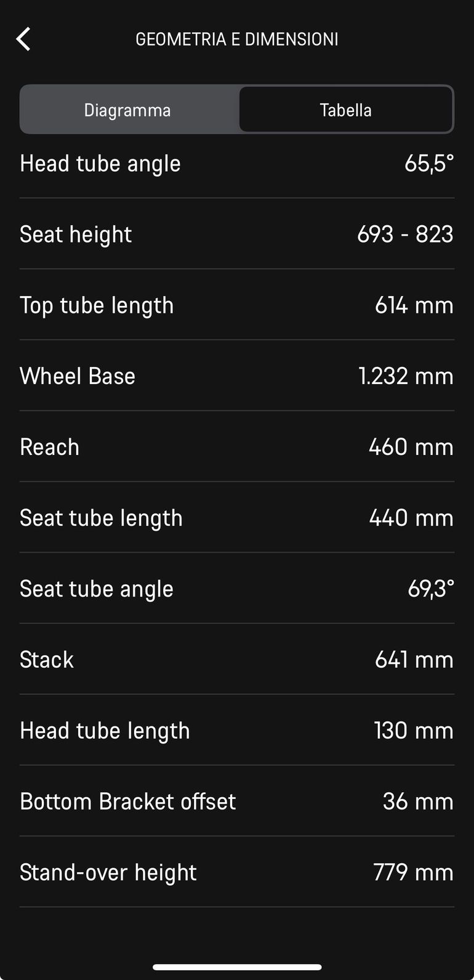Click the 693 - 823 seat height value
The image size is (474, 980).
[405, 235]
